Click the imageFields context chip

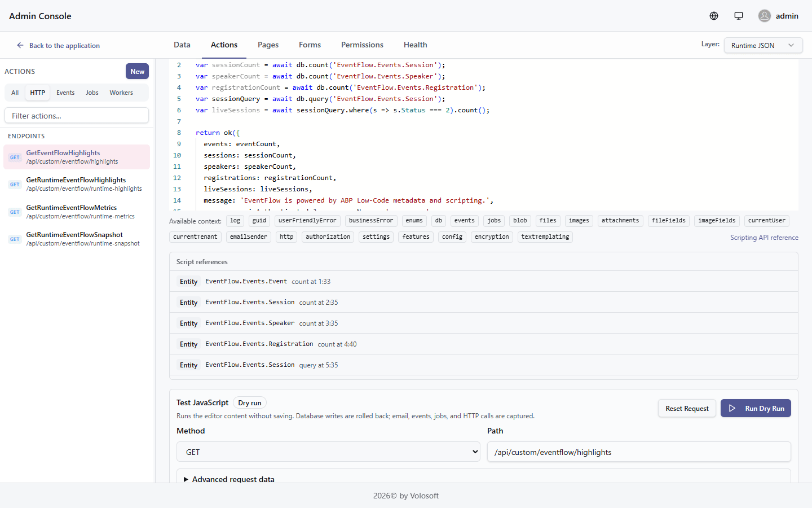tap(717, 221)
